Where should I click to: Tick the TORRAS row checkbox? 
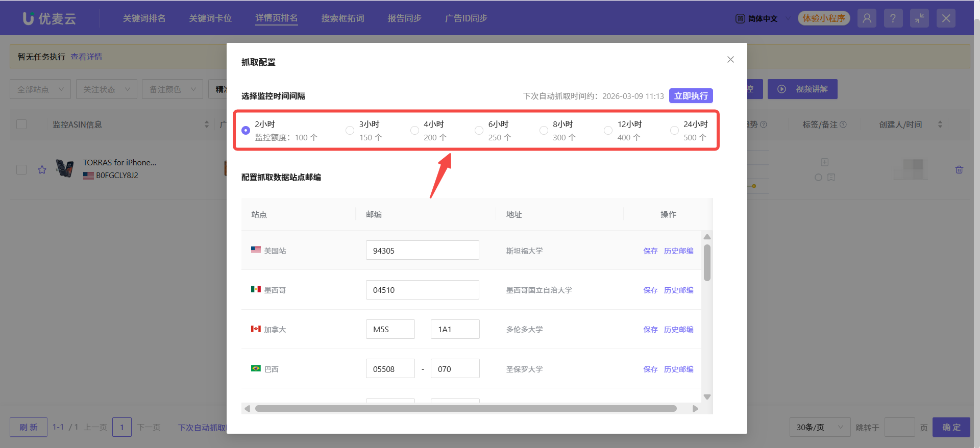click(21, 169)
